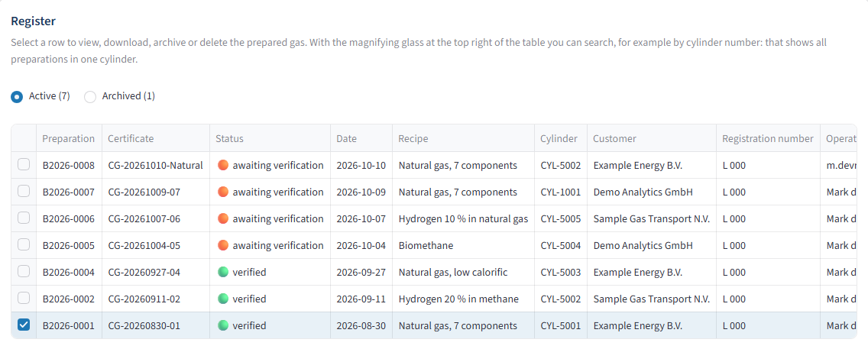Tick the checkbox for preparation B2026-0008
Screen dimensions: 868x349
tap(24, 165)
